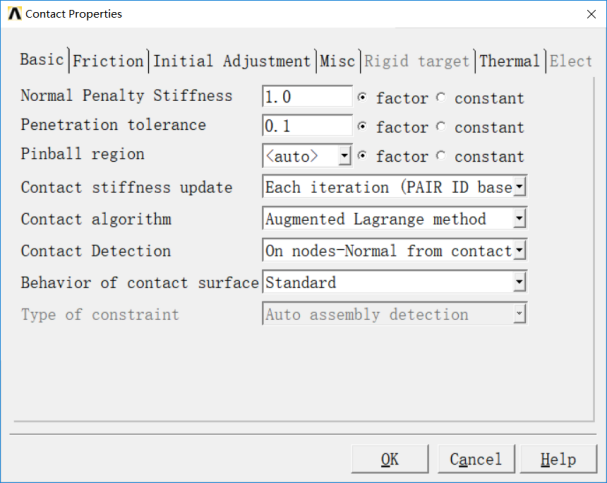Open the Initial Adjustment tab

[x=232, y=61]
